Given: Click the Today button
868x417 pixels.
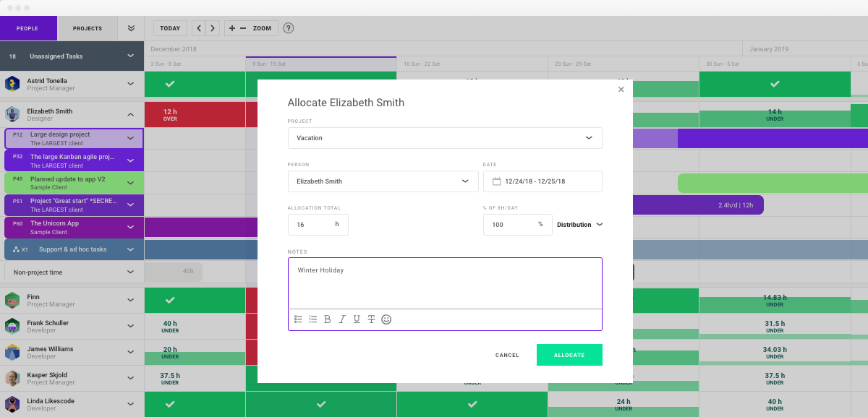Looking at the screenshot, I should tap(170, 28).
